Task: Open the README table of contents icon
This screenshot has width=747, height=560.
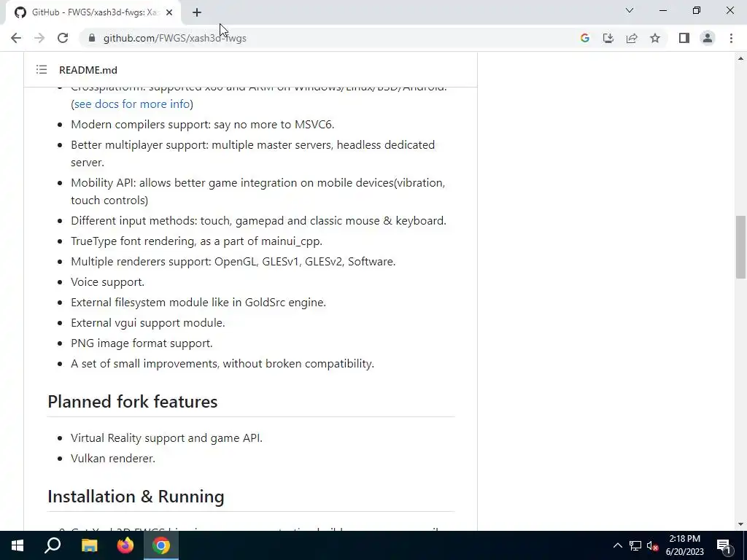Action: (42, 70)
